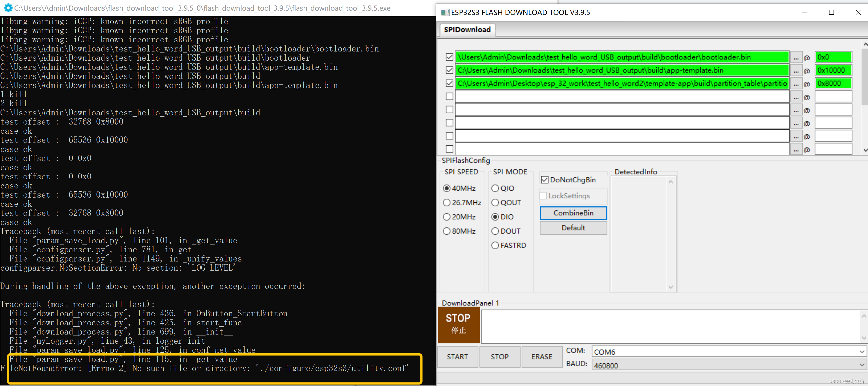
Task: Click the 0x8000 address field
Action: tap(833, 84)
